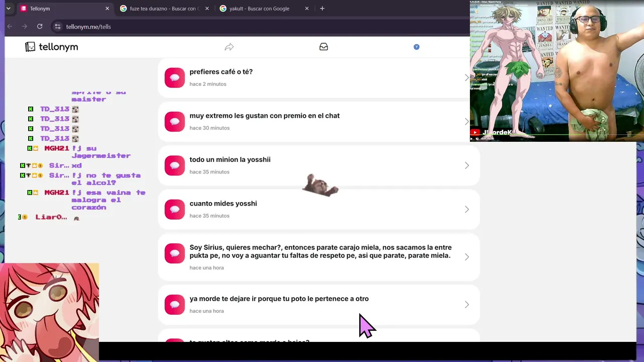
Task: Open a new browser tab with plus
Action: (x=322, y=9)
